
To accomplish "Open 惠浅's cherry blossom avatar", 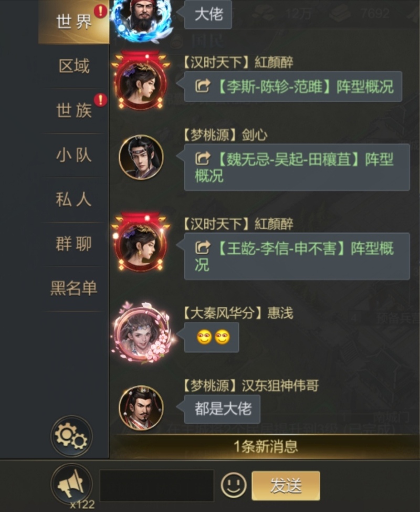I will pyautogui.click(x=141, y=333).
